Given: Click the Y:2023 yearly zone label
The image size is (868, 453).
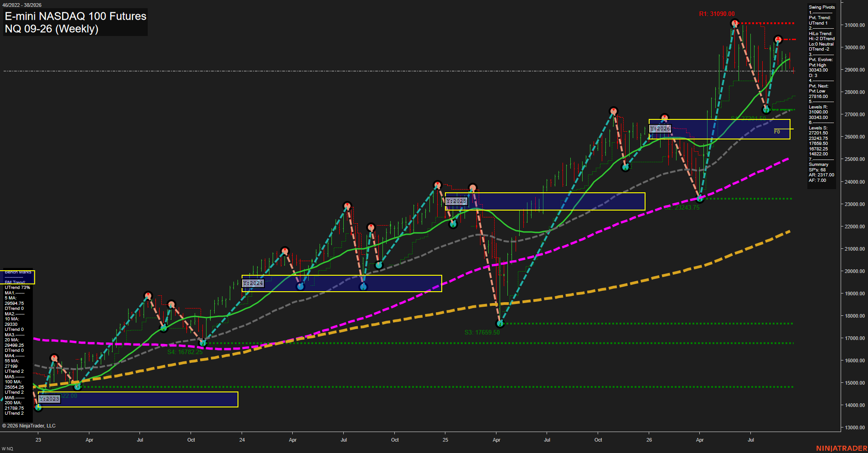Looking at the screenshot, I should tap(49, 399).
